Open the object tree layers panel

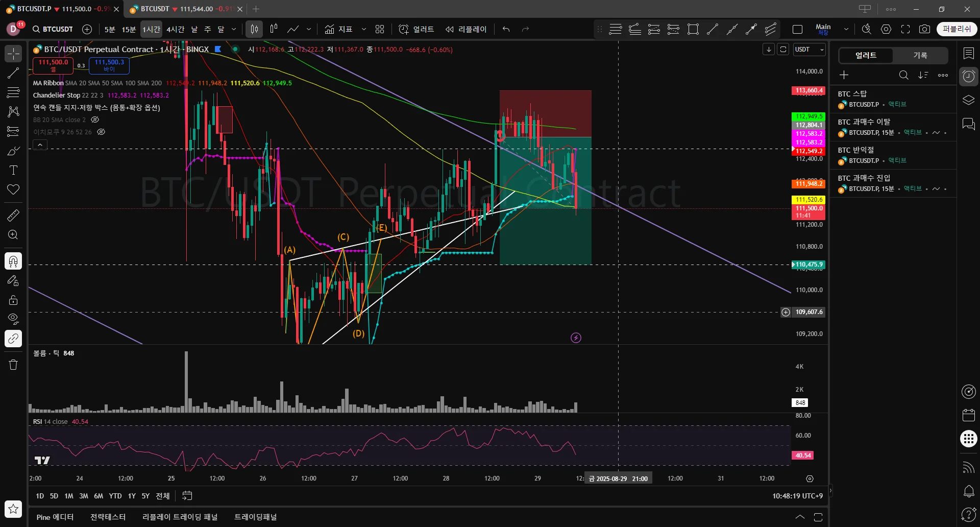coord(969,100)
